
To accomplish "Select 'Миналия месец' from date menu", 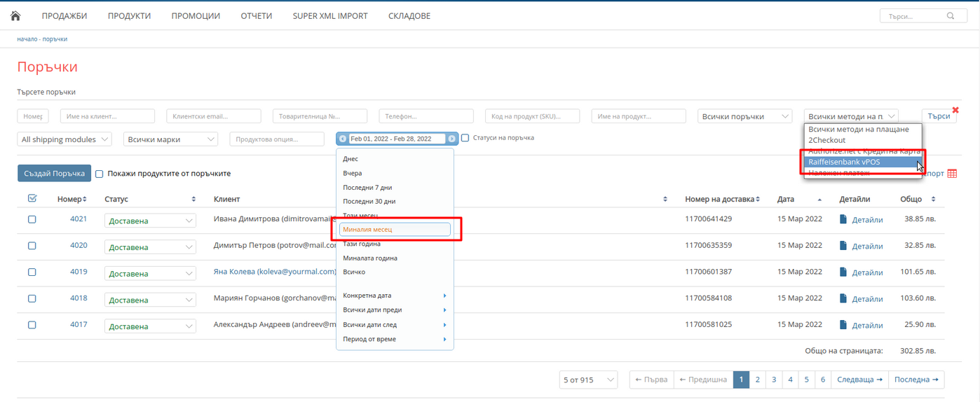I will coord(395,230).
